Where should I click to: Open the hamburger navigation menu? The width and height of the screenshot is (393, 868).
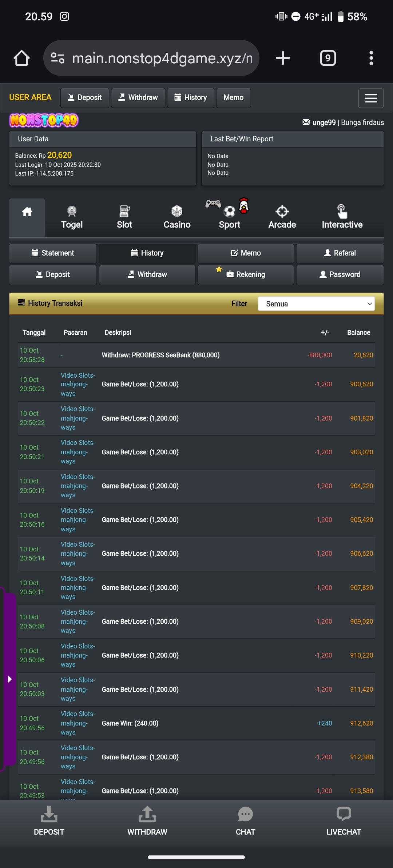pos(370,98)
